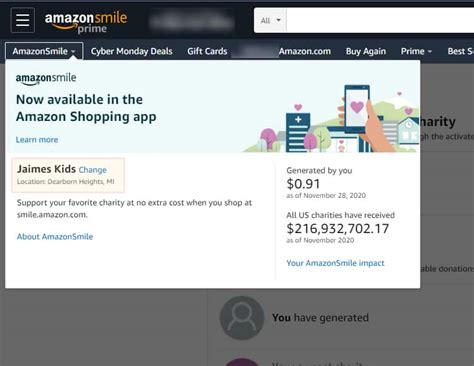Click the blurred account name in header

191,21
